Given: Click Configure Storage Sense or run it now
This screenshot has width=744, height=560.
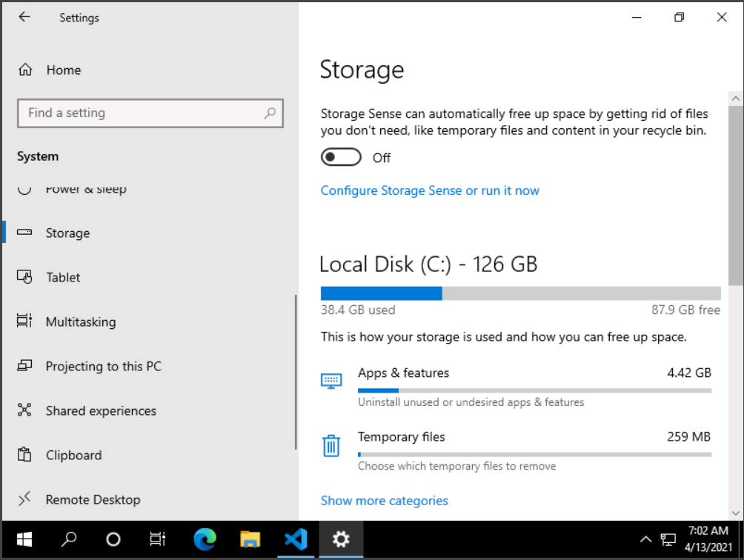Looking at the screenshot, I should (430, 190).
